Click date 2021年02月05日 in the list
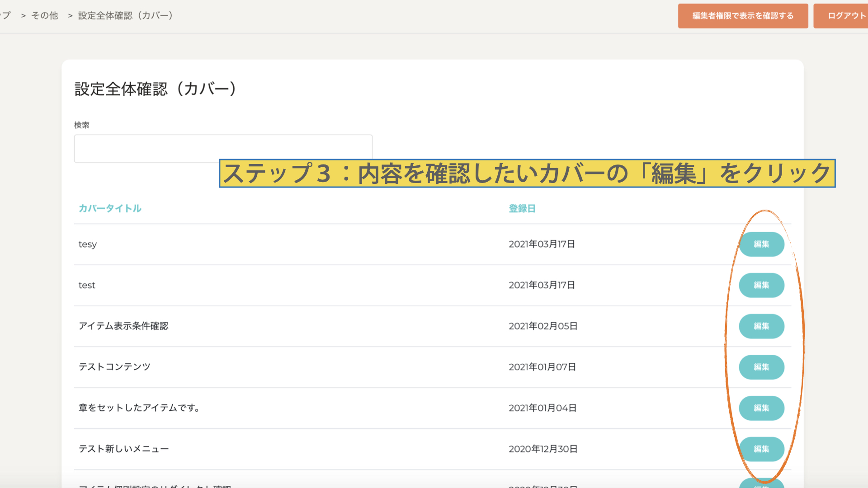The width and height of the screenshot is (868, 488). (543, 326)
